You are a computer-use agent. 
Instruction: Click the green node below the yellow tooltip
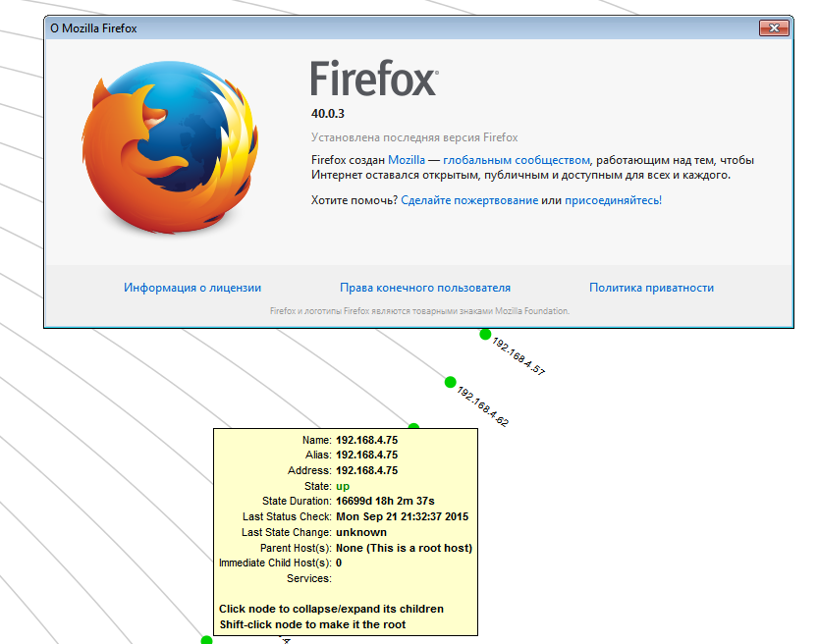point(206,640)
